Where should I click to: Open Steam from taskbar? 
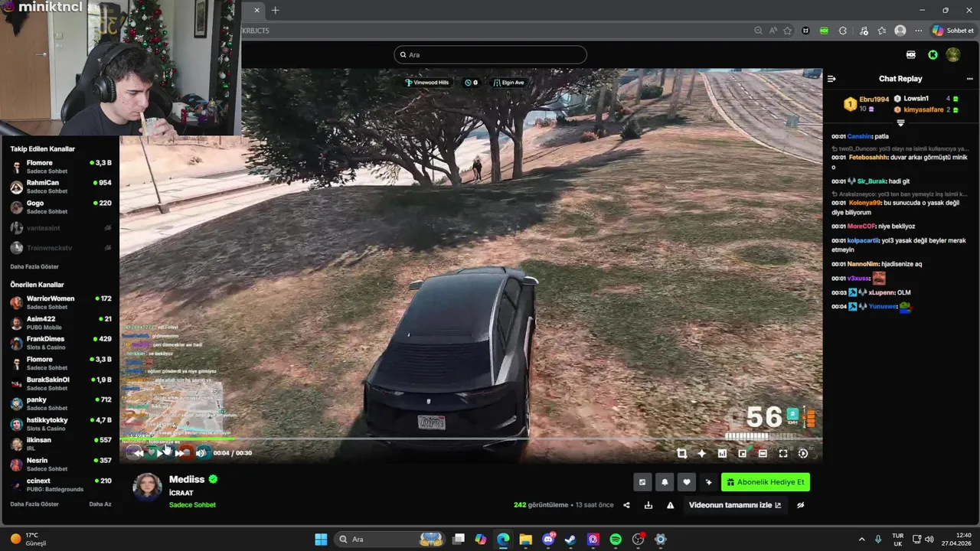pyautogui.click(x=570, y=539)
